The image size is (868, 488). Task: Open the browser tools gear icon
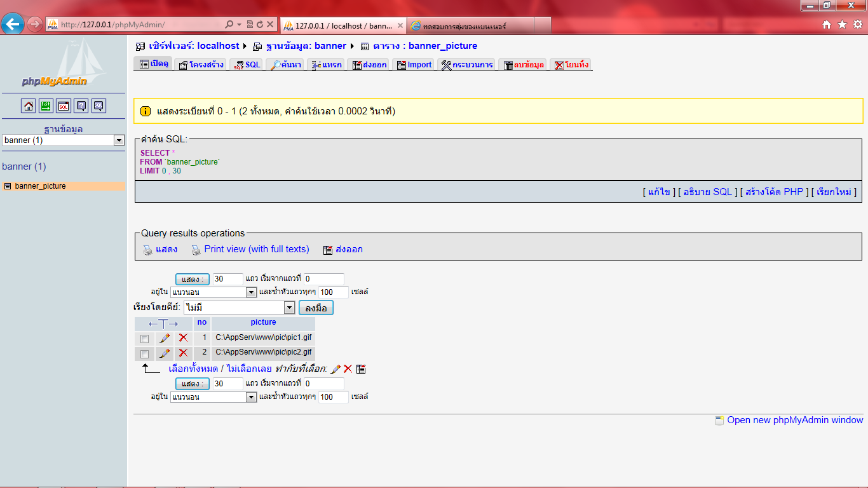pyautogui.click(x=857, y=25)
